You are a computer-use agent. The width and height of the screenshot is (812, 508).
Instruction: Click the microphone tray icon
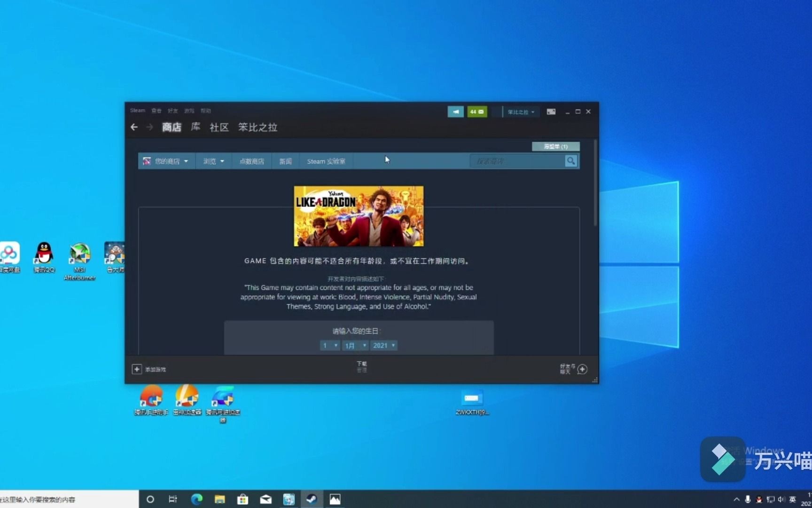point(748,500)
